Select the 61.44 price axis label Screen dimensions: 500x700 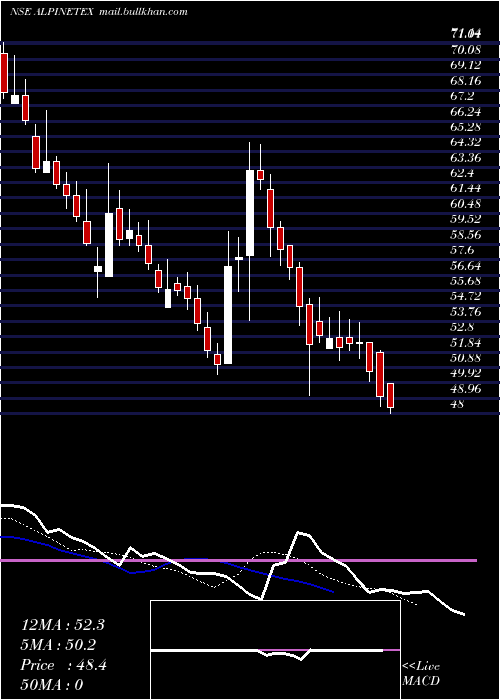pyautogui.click(x=466, y=188)
